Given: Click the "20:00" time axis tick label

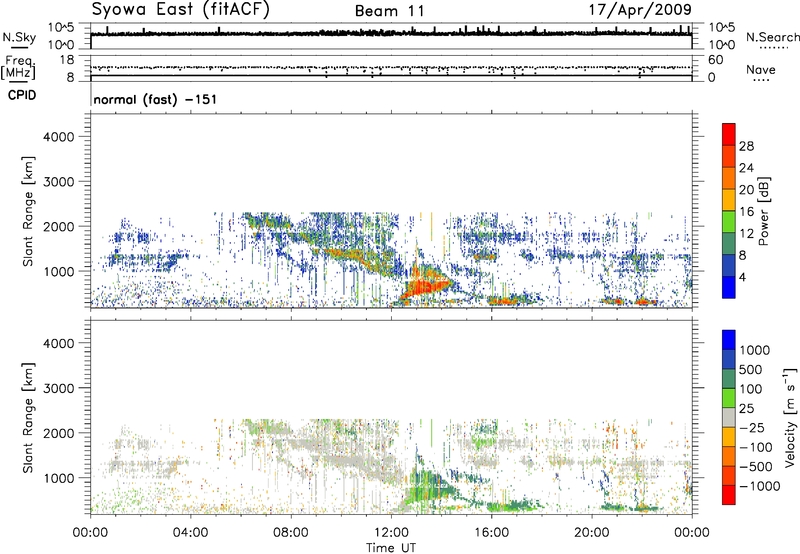Looking at the screenshot, I should 591,533.
